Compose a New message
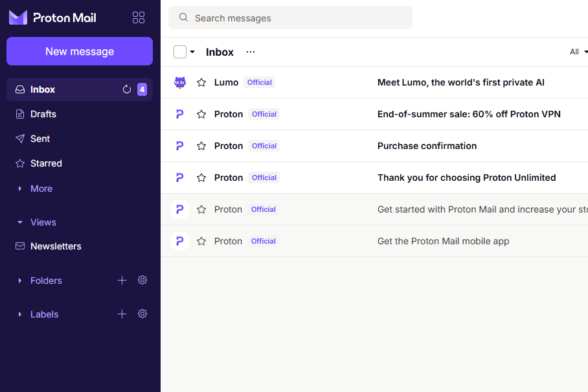The height and width of the screenshot is (392, 588). click(80, 51)
